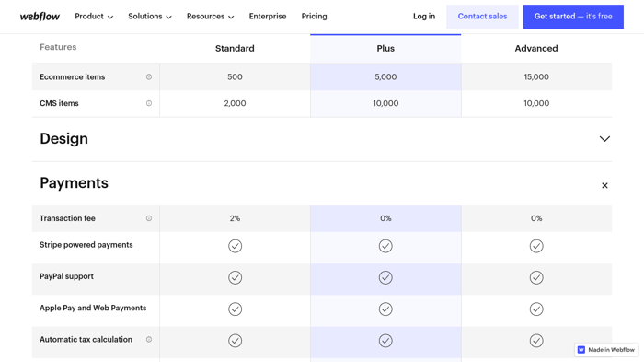The image size is (644, 362).
Task: Click the Transaction fee row label
Action: pyautogui.click(x=67, y=218)
